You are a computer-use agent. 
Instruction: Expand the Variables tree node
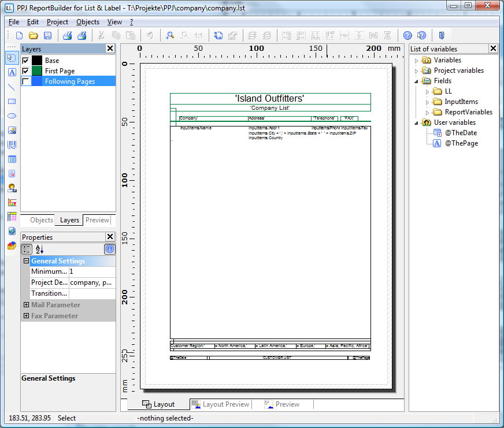click(x=416, y=61)
